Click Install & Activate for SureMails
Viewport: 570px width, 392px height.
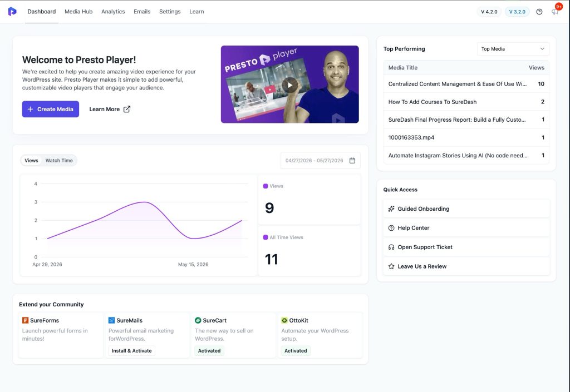131,351
